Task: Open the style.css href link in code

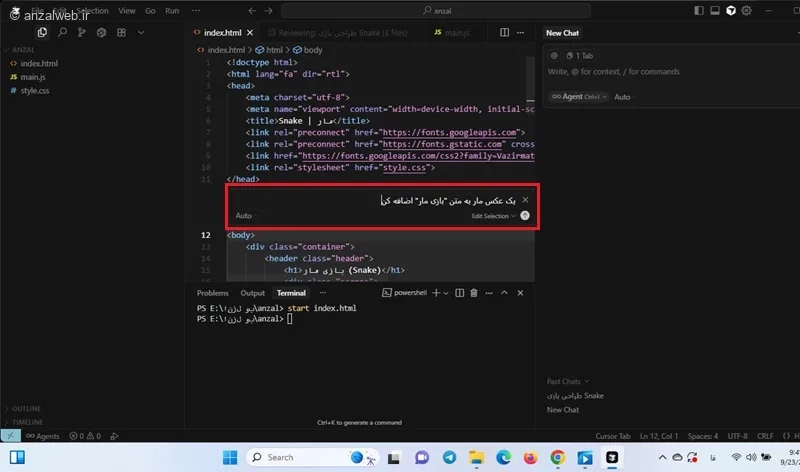Action: point(404,168)
